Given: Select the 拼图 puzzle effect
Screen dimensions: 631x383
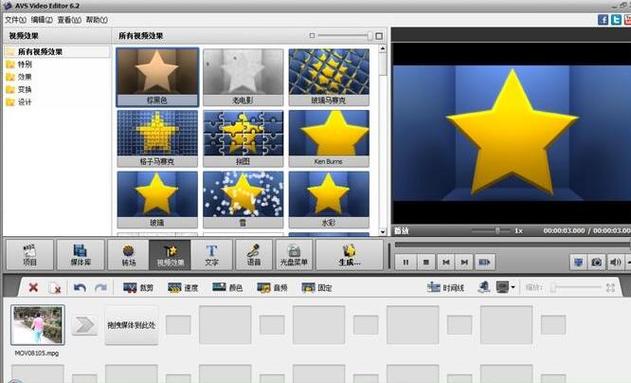Looking at the screenshot, I should [x=243, y=138].
